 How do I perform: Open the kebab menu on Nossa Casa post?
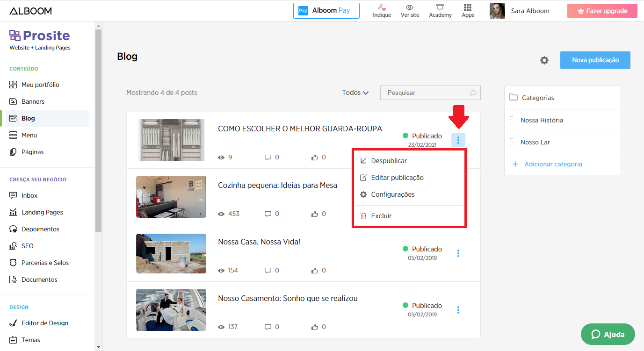click(x=458, y=253)
